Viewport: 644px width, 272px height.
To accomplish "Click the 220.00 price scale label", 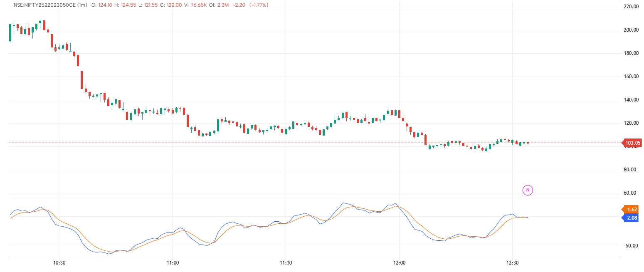I will [630, 6].
